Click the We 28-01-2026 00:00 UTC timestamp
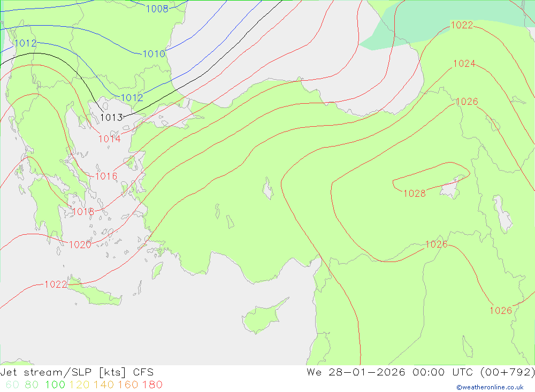Image resolution: width=535 pixels, height=392 pixels. pos(421,372)
